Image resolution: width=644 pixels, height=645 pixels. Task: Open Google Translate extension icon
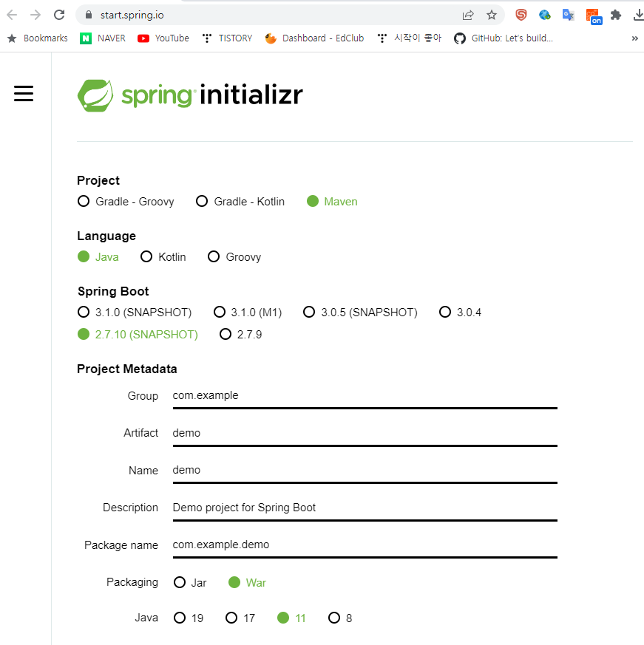[x=569, y=16]
